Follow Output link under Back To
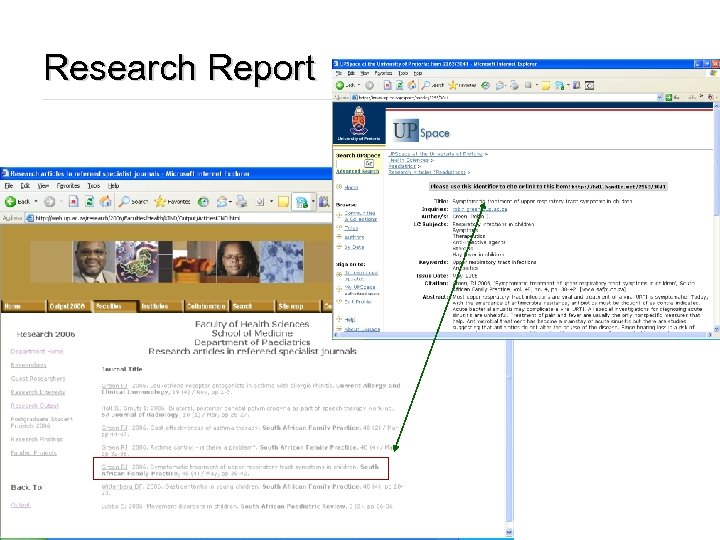This screenshot has height=540, width=720. coord(20,505)
